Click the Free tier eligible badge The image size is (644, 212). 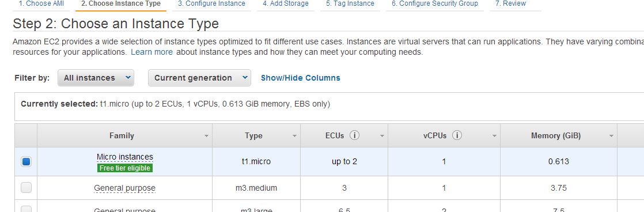pyautogui.click(x=125, y=168)
